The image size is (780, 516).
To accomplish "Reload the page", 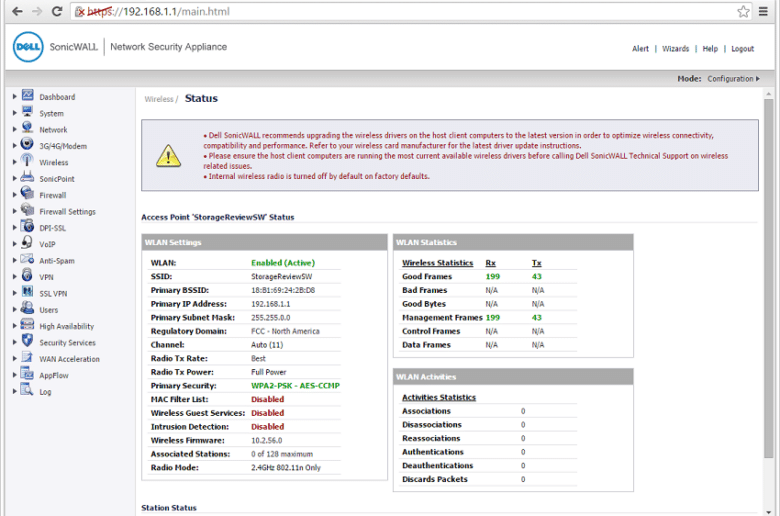I will tap(57, 11).
